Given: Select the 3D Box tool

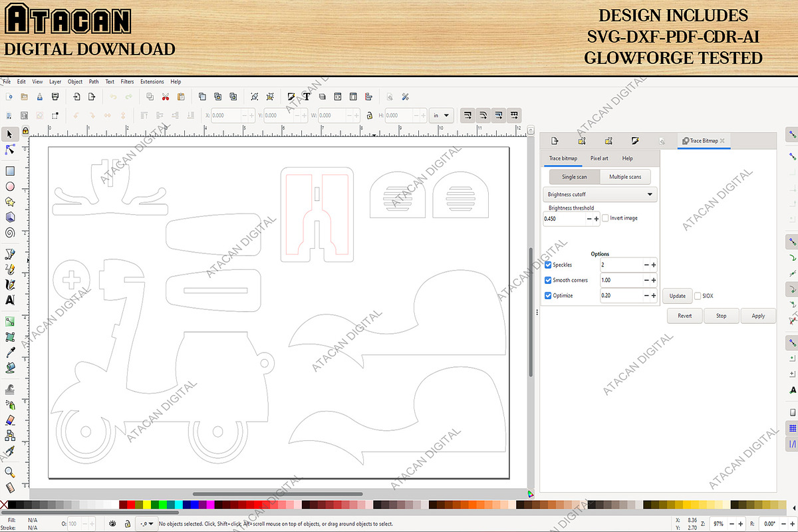Looking at the screenshot, I should click(10, 217).
